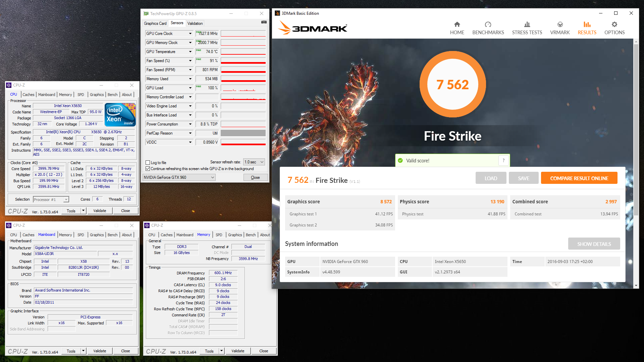This screenshot has width=644, height=362.
Task: Open SPD tab in top CPU-Z window
Action: click(81, 95)
